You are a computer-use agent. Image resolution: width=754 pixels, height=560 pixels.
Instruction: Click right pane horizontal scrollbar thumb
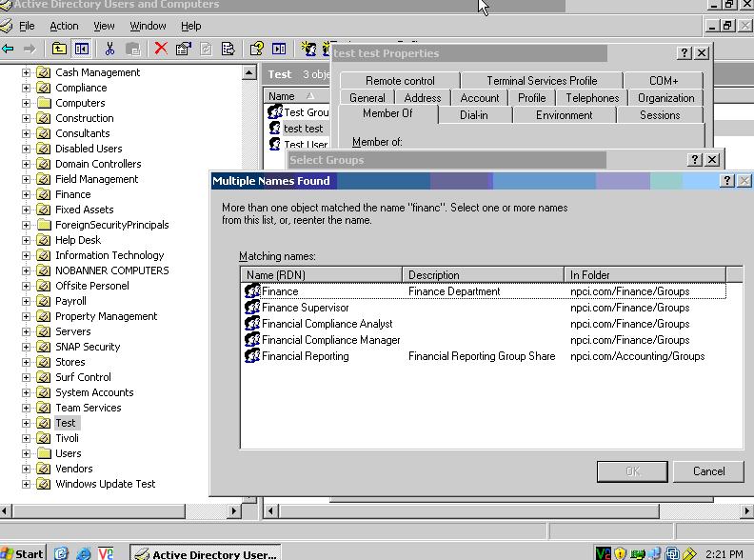(x=468, y=510)
